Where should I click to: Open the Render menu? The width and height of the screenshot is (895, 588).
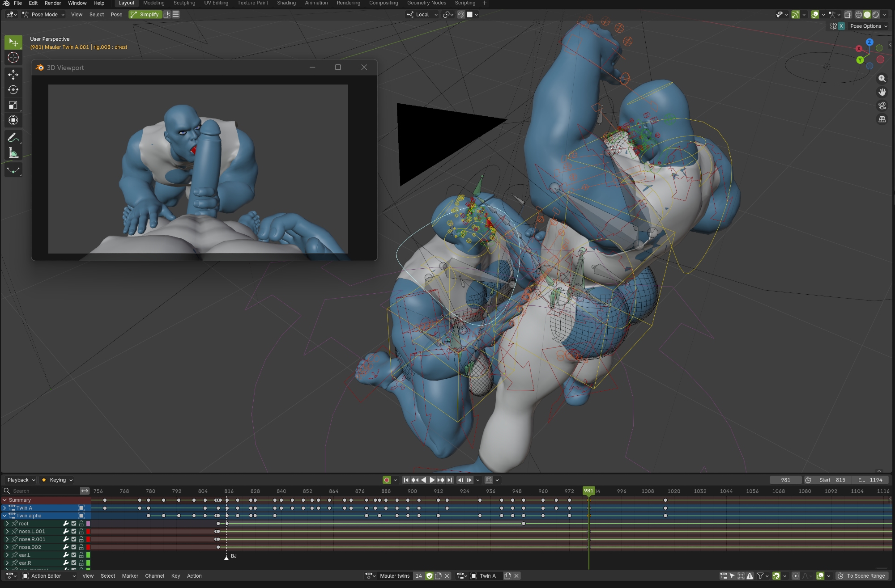click(52, 3)
